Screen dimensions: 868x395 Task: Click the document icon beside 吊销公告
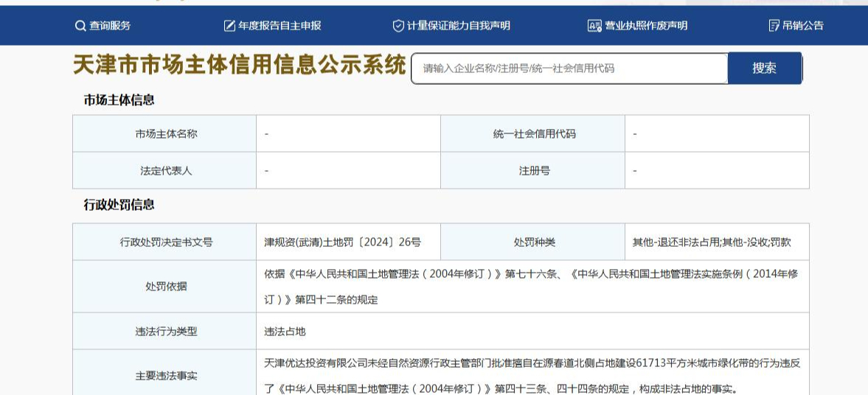pos(774,26)
